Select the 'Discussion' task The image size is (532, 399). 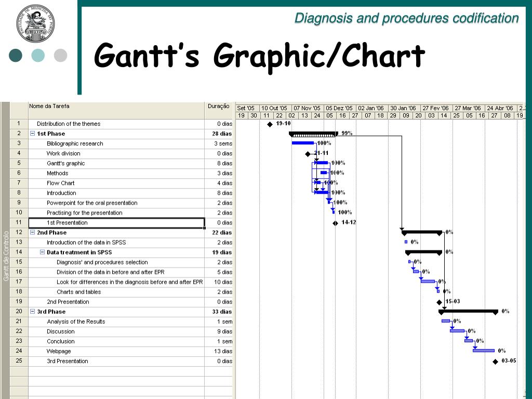click(116, 331)
